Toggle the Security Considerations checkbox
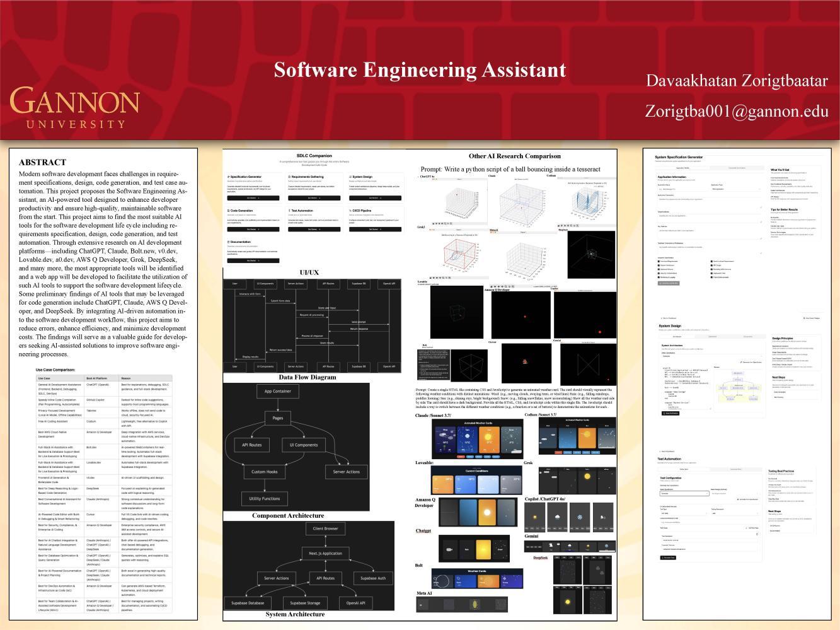 point(659,273)
